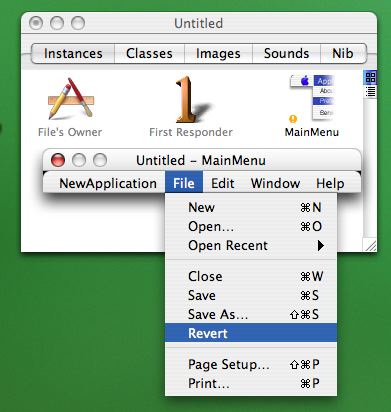
Task: Open the Images tab
Action: (218, 53)
